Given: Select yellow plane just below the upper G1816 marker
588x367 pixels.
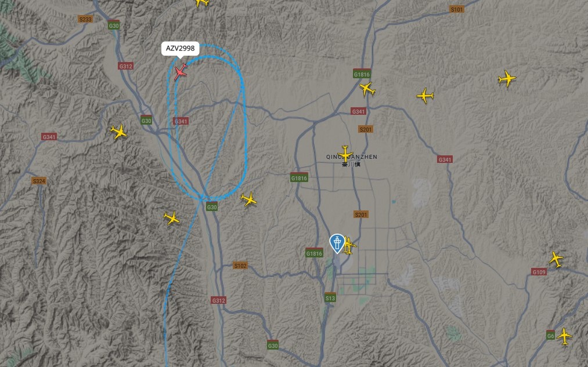Looking at the screenshot, I should pos(367,89).
